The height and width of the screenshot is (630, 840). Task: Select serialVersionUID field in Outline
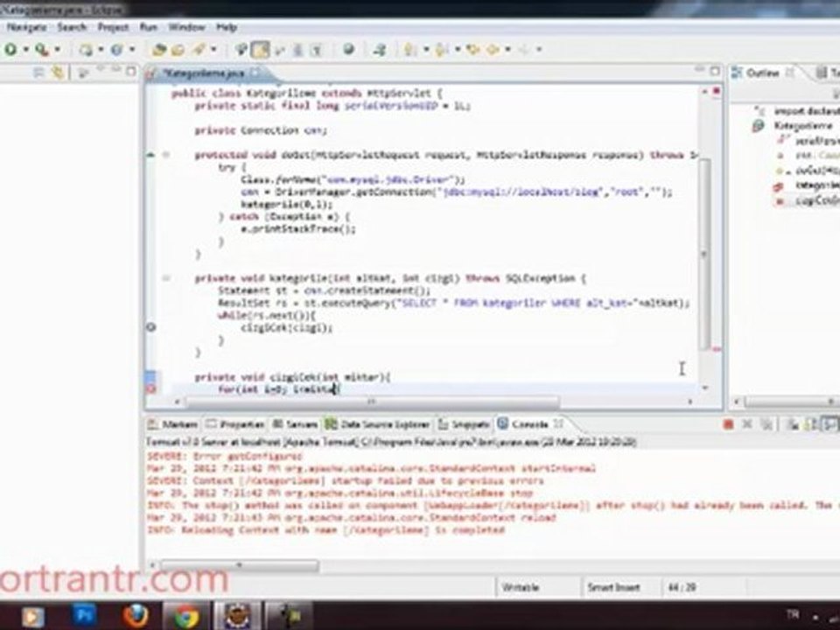[817, 142]
